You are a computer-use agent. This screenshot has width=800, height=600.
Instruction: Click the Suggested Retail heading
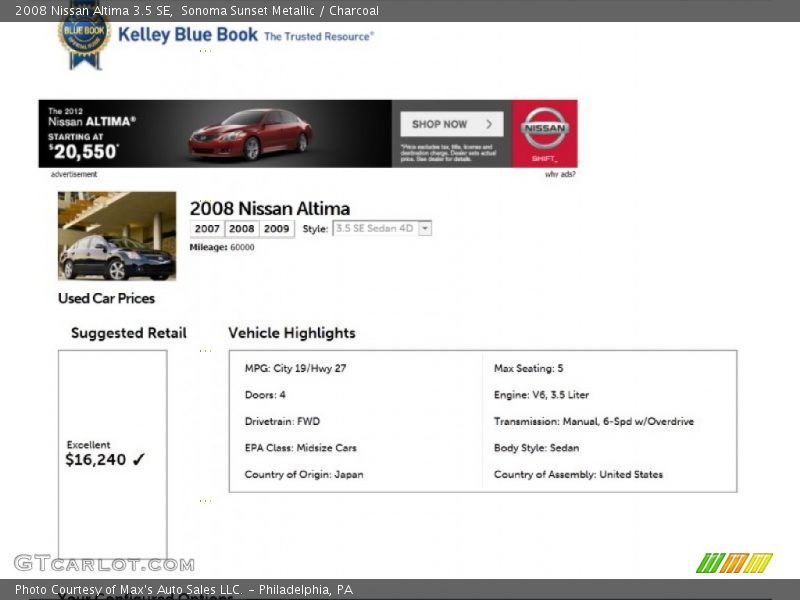coord(129,333)
